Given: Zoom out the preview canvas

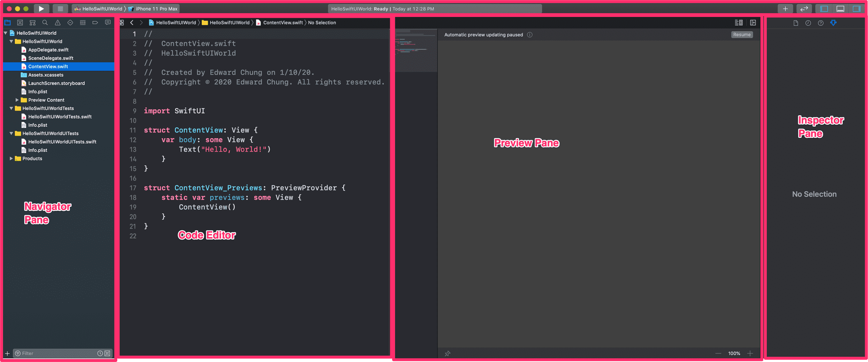Looking at the screenshot, I should (718, 354).
